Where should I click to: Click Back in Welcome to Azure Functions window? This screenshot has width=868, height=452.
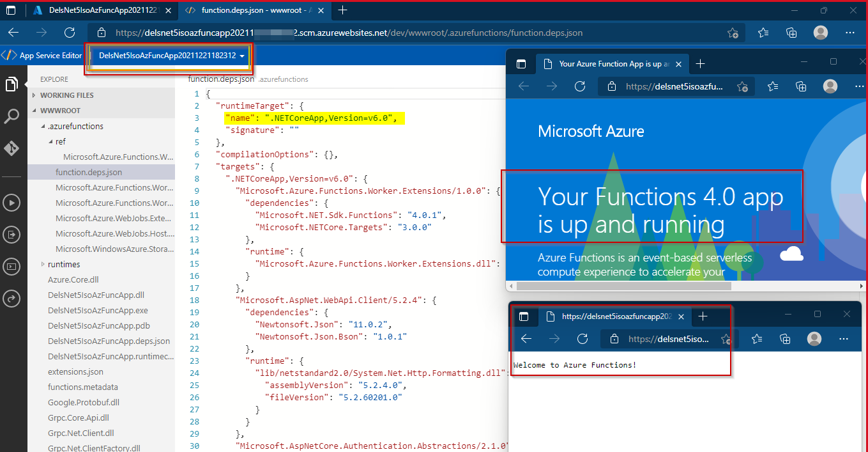[526, 339]
